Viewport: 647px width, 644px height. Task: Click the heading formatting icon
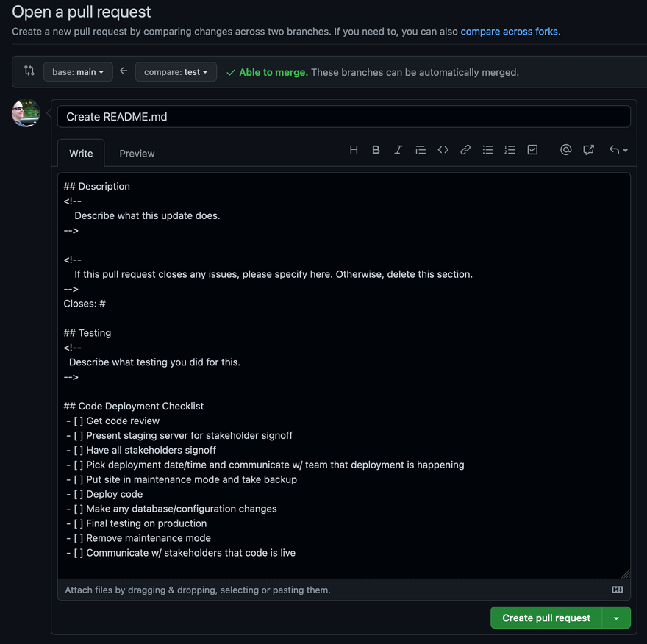(354, 150)
